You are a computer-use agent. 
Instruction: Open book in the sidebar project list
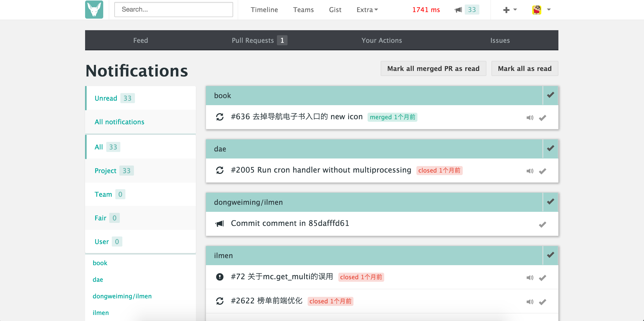point(100,263)
